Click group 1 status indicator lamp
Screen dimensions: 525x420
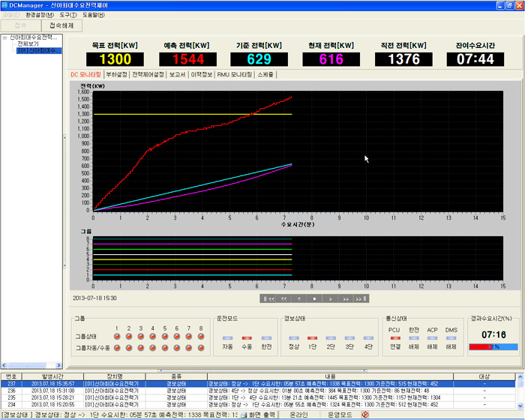[116, 337]
